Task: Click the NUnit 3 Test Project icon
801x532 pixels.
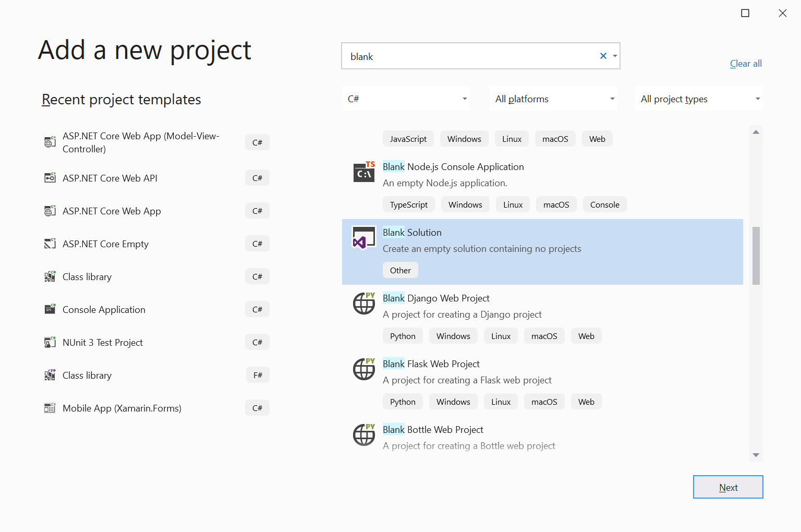Action: pyautogui.click(x=50, y=342)
